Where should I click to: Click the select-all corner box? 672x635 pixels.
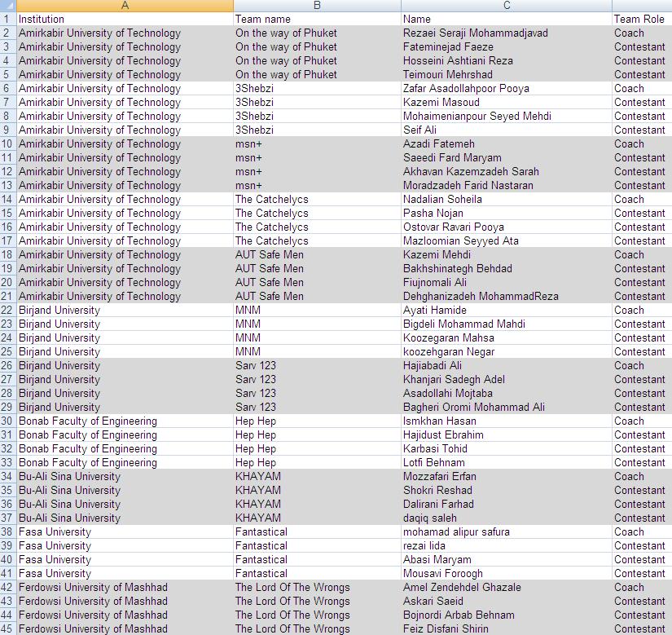click(8, 6)
